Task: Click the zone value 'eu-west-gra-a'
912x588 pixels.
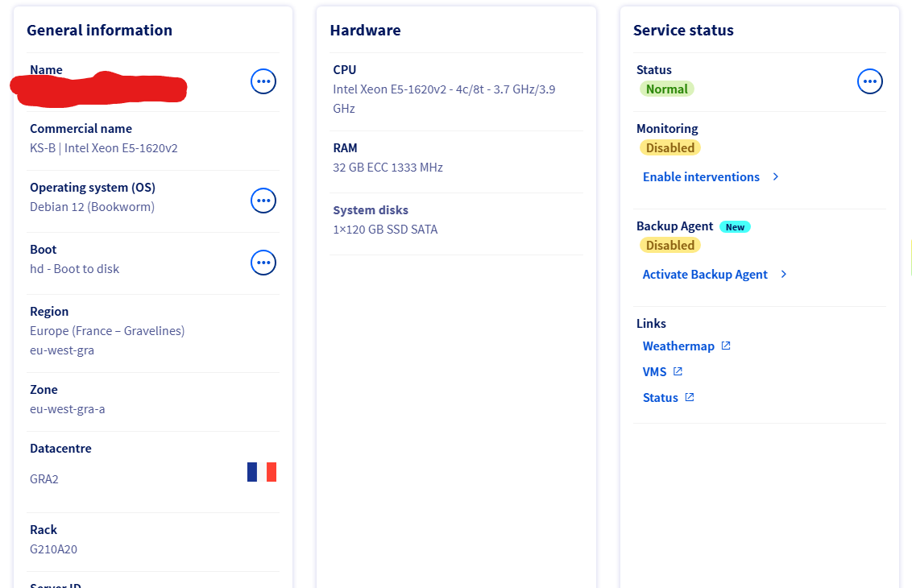Action: tap(68, 409)
